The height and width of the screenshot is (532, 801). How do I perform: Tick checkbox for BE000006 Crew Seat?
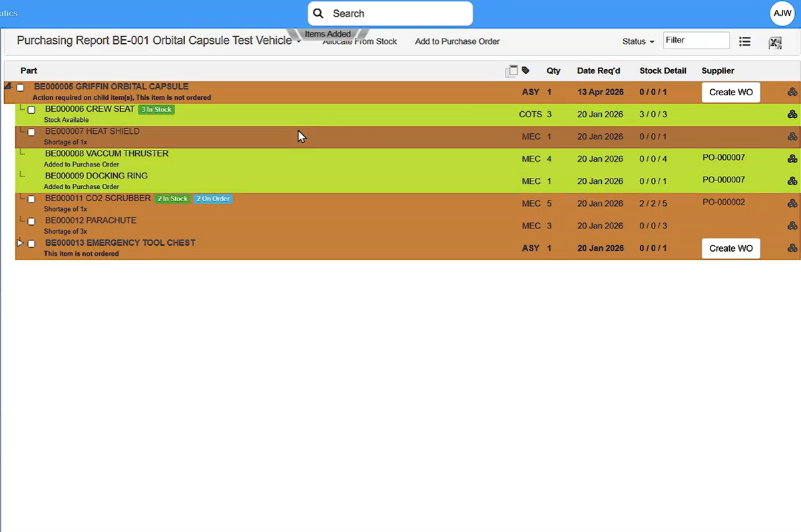click(x=31, y=110)
